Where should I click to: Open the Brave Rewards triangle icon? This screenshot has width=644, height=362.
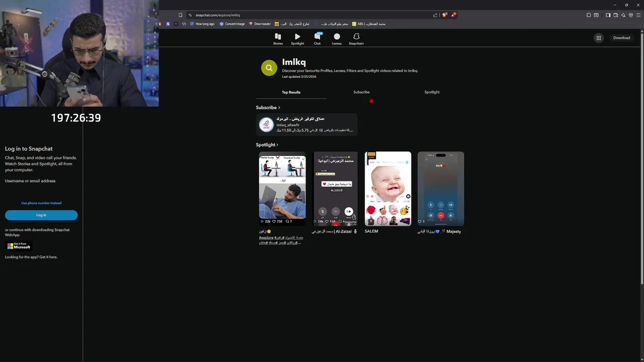point(453,15)
